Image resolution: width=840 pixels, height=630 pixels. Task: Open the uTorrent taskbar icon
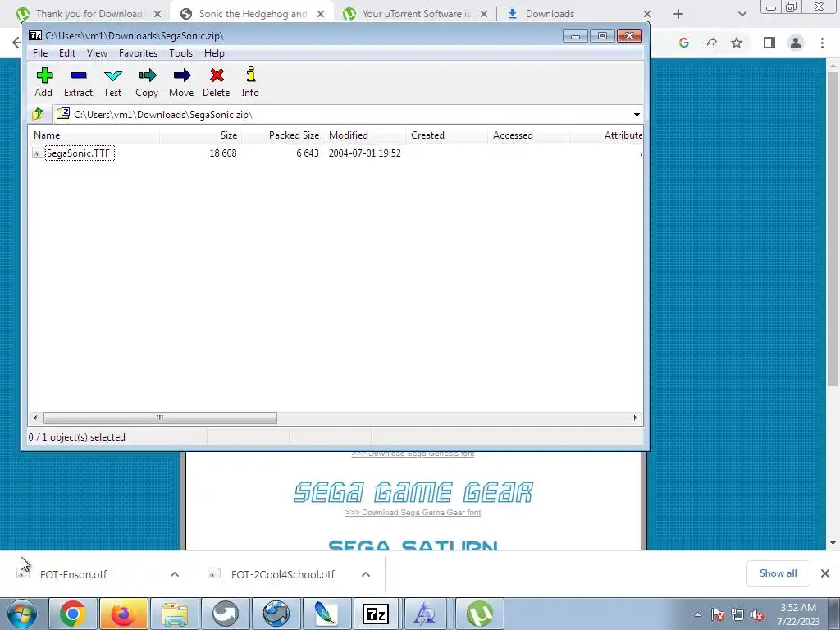point(479,614)
